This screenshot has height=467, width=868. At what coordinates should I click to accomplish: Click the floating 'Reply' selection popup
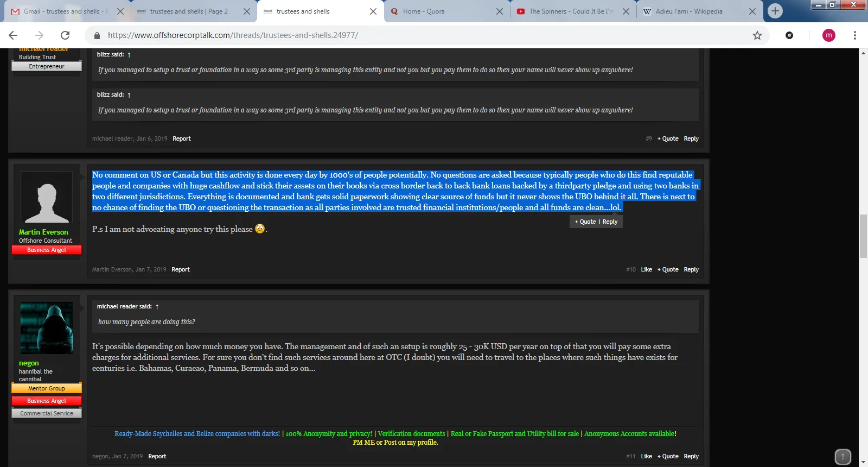610,222
